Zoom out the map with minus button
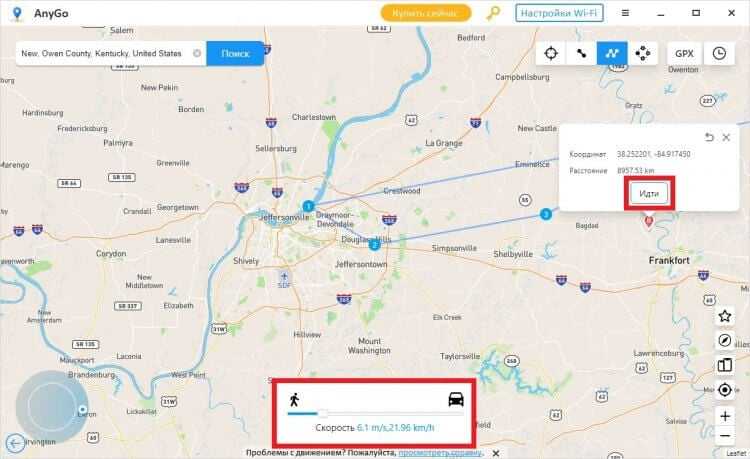 [x=725, y=436]
